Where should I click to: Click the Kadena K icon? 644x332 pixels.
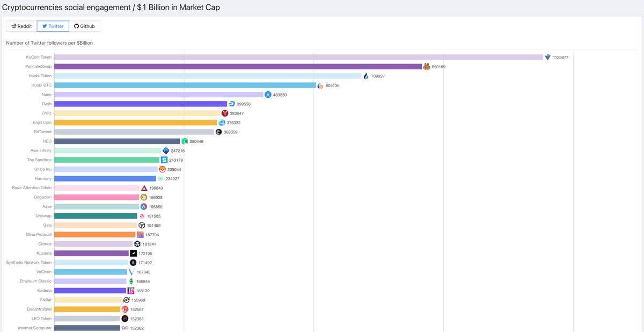click(130, 291)
